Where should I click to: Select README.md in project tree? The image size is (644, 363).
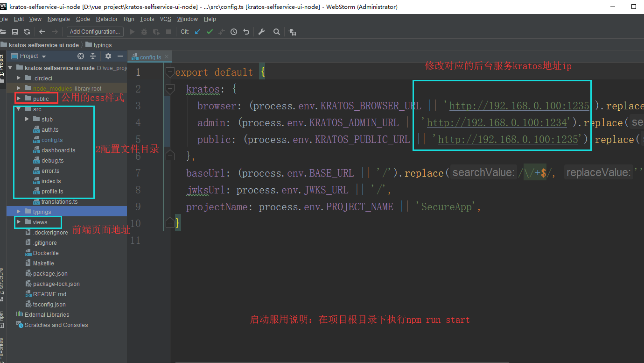[x=49, y=294]
